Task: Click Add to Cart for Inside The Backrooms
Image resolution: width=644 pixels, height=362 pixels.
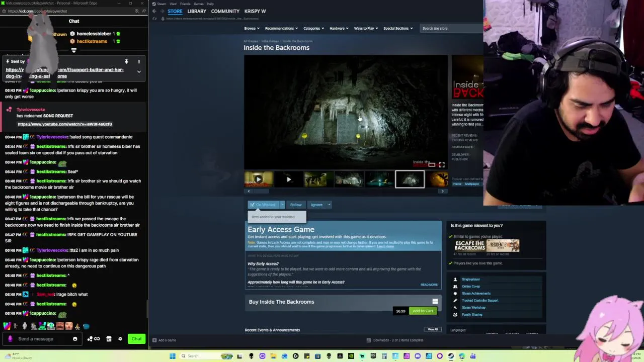Action: (423, 311)
